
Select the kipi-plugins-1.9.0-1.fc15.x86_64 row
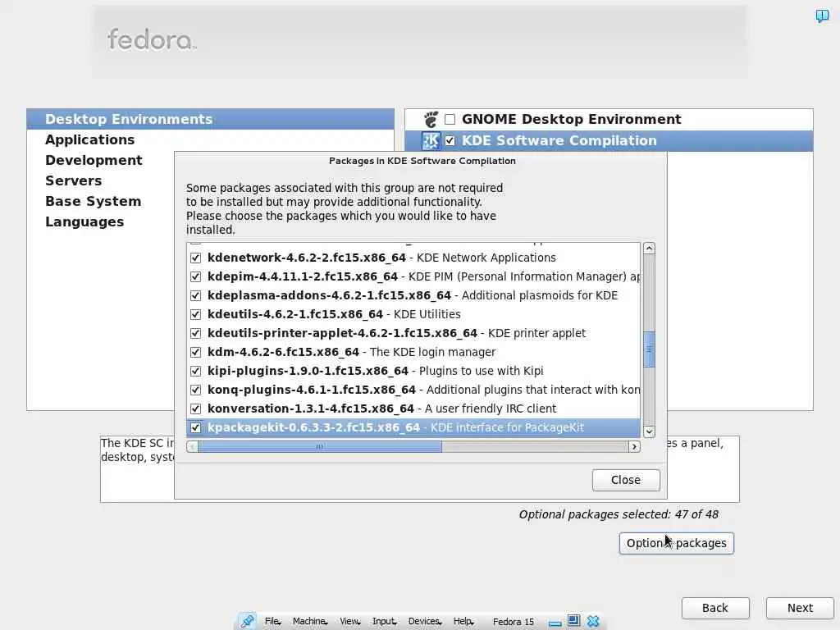(413, 371)
